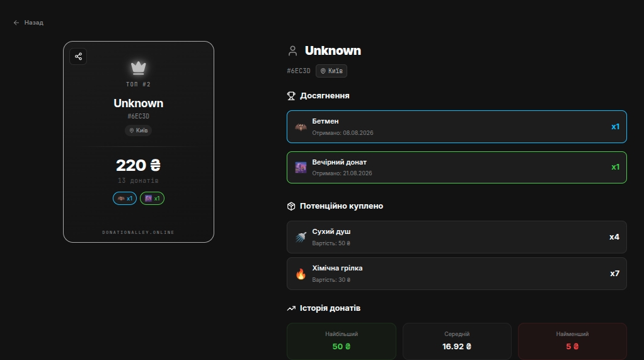Click Отримано: 21.08.2026 date text

pos(342,173)
